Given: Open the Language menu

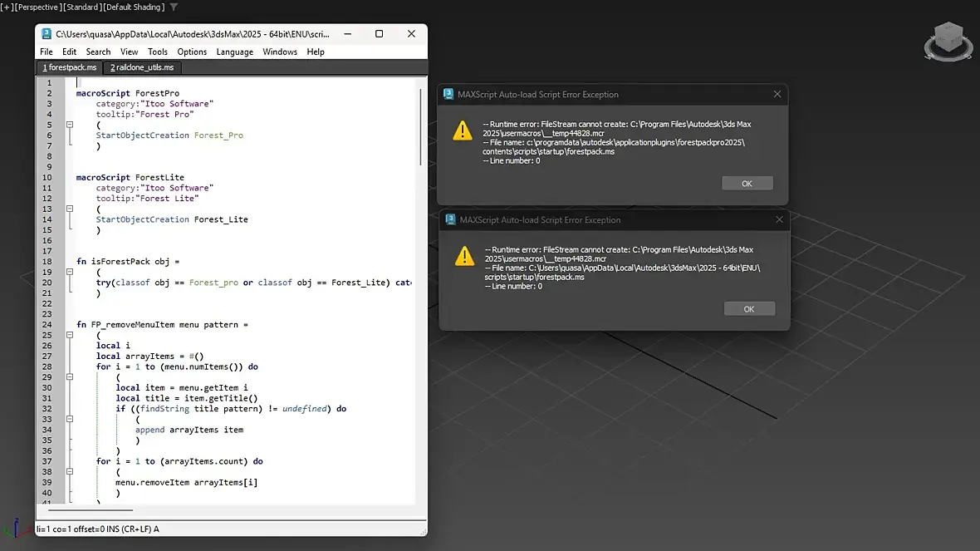Looking at the screenshot, I should [x=235, y=52].
